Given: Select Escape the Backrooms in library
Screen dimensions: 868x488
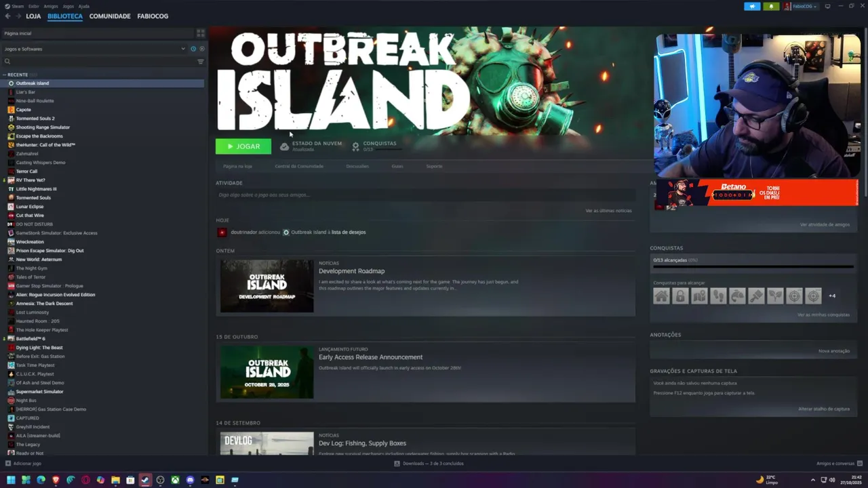Looking at the screenshot, I should tap(102, 136).
